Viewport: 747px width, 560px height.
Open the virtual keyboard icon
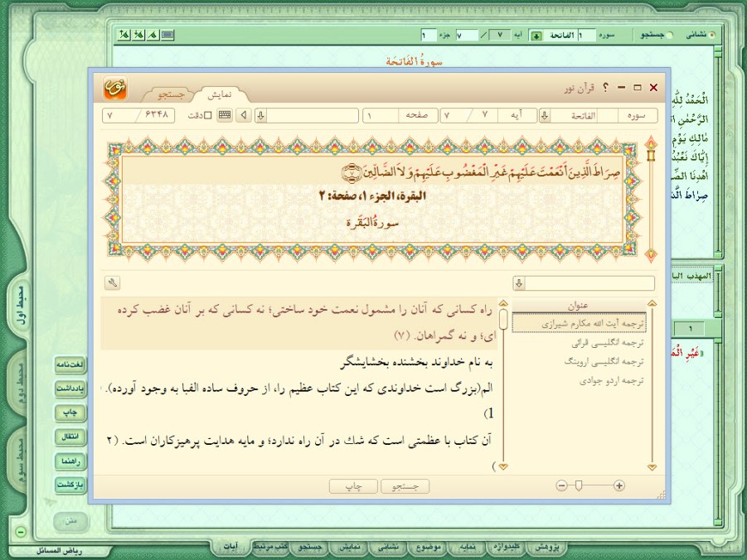pyautogui.click(x=225, y=116)
